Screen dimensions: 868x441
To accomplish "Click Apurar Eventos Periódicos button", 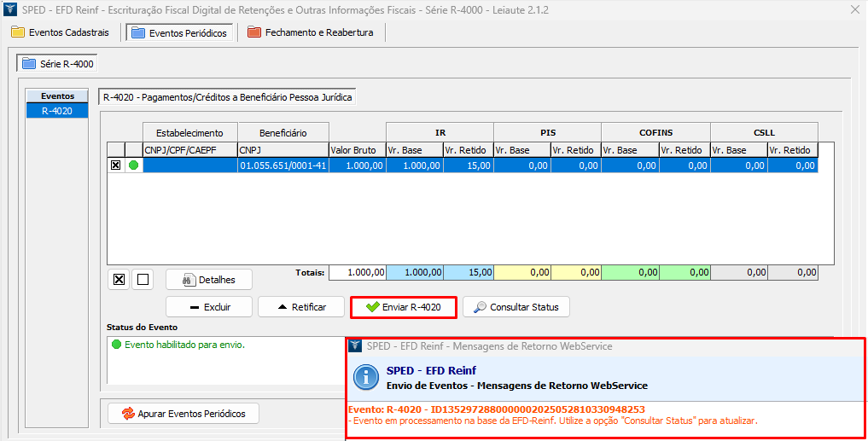I will 184,414.
